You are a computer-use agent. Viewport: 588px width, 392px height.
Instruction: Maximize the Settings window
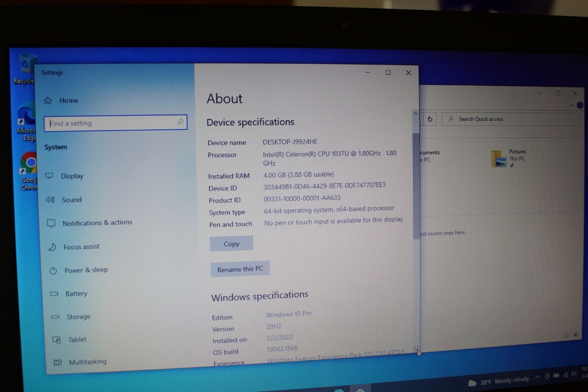coord(388,73)
